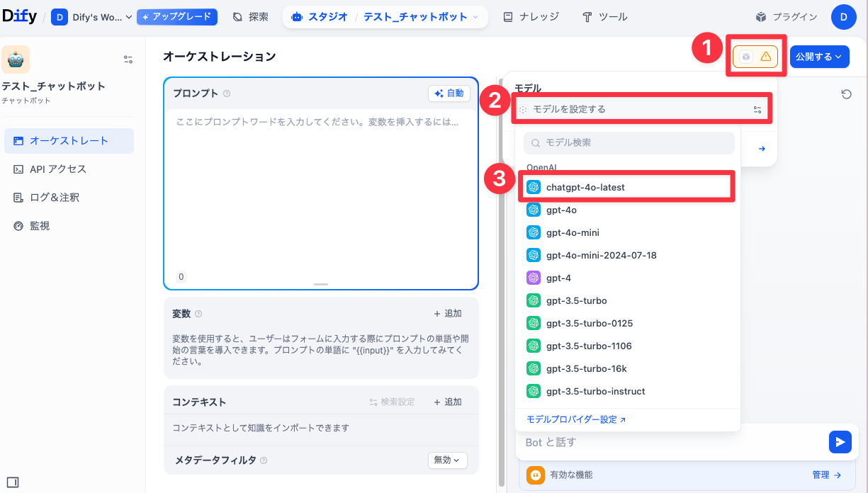Open app settings sliders icon beside avatar
This screenshot has height=493, width=868.
pos(128,60)
